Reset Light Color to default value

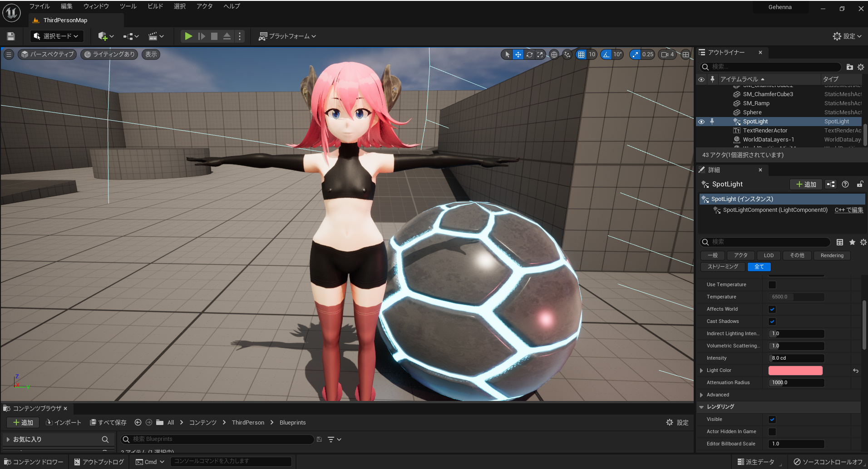coord(856,371)
